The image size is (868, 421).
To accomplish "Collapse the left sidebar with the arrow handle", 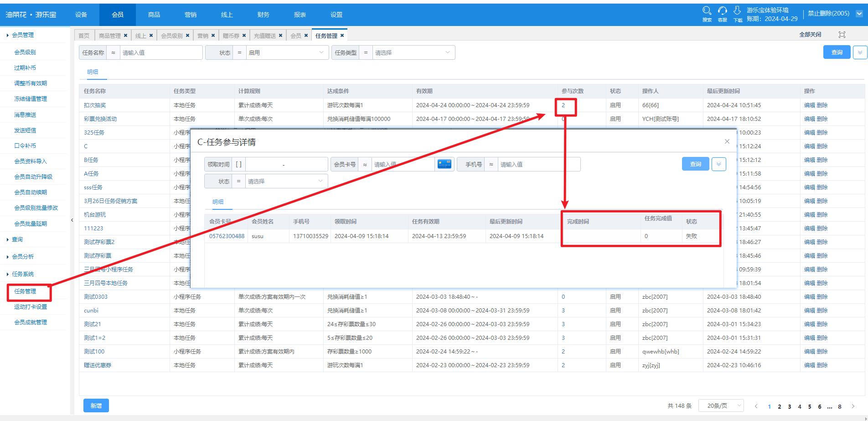I will click(x=72, y=220).
